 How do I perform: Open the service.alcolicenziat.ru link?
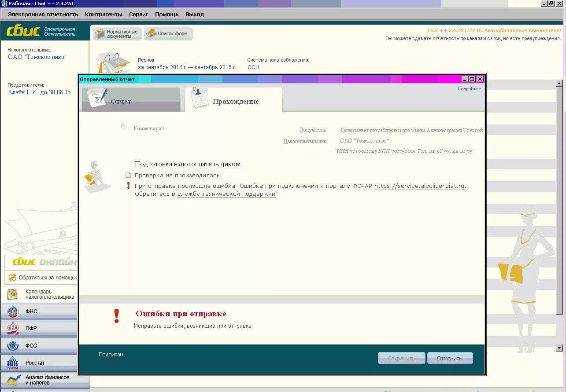[x=419, y=186]
